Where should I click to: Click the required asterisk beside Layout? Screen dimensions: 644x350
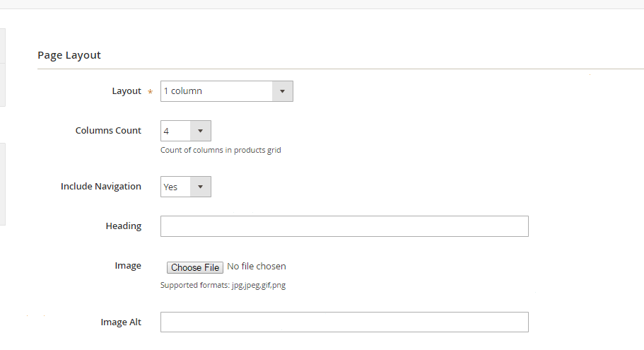click(150, 92)
